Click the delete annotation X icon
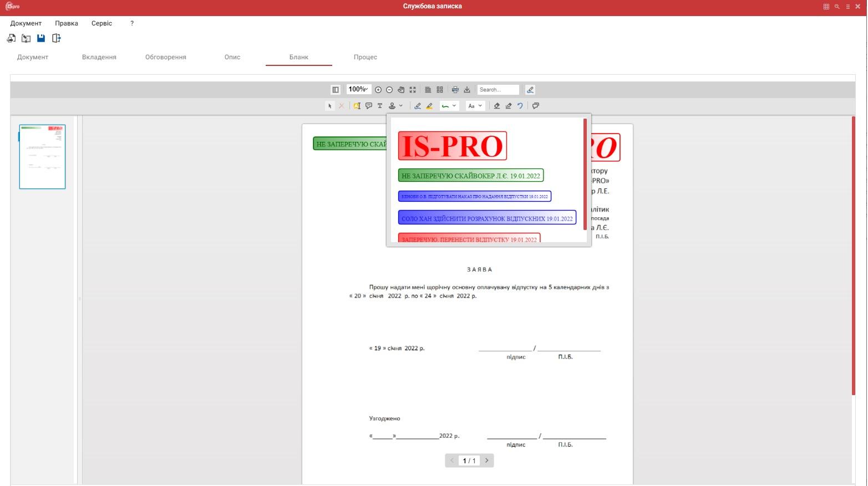The height and width of the screenshot is (486, 868). point(342,106)
